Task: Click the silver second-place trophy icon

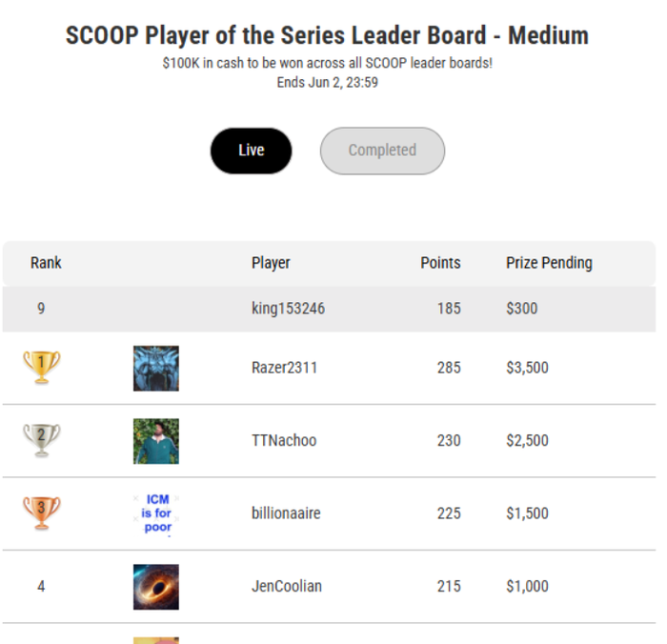Action: coord(41,440)
